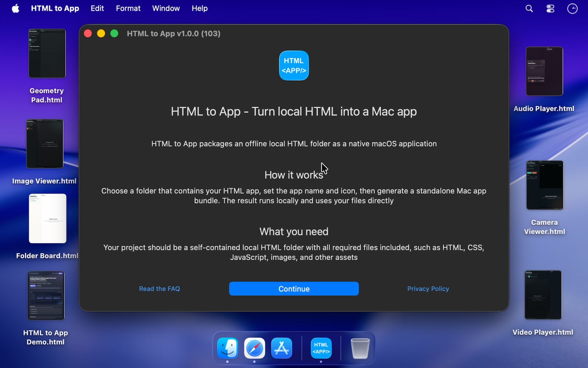Open the HTML to App menu
Viewport: 588px width, 368px height.
coord(55,8)
